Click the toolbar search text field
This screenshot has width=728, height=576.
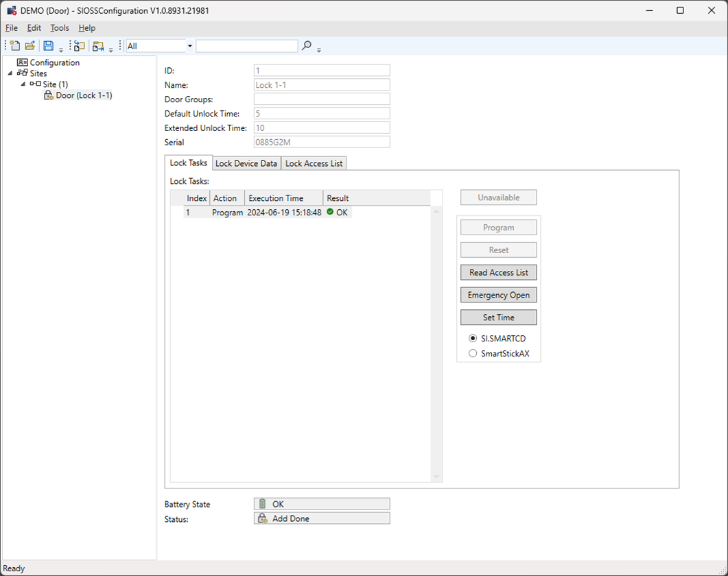(x=246, y=46)
